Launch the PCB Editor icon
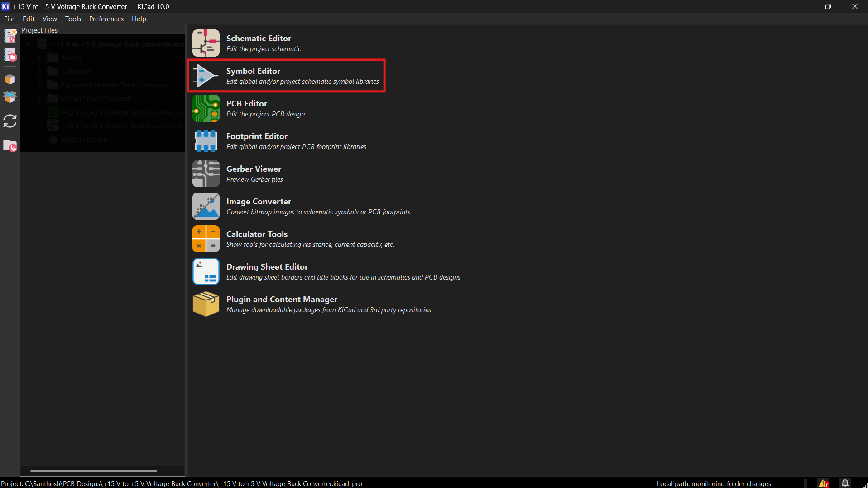 tap(206, 108)
